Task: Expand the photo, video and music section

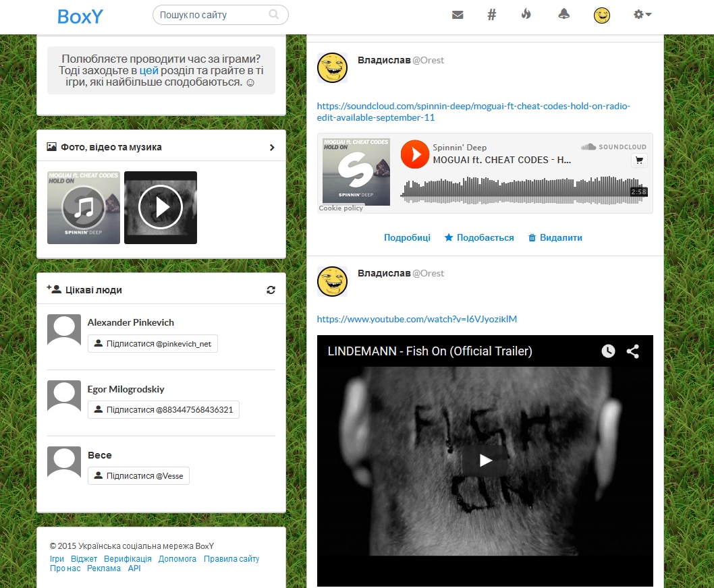Action: coord(272,147)
